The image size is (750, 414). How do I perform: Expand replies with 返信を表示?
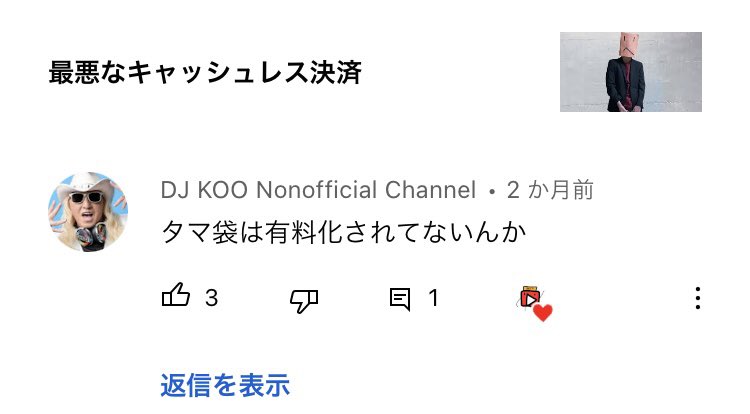pos(225,385)
